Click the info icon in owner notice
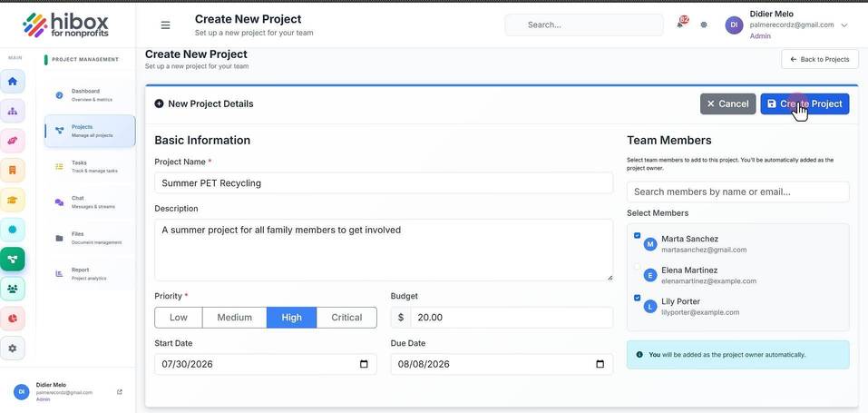The width and height of the screenshot is (868, 413). (639, 354)
